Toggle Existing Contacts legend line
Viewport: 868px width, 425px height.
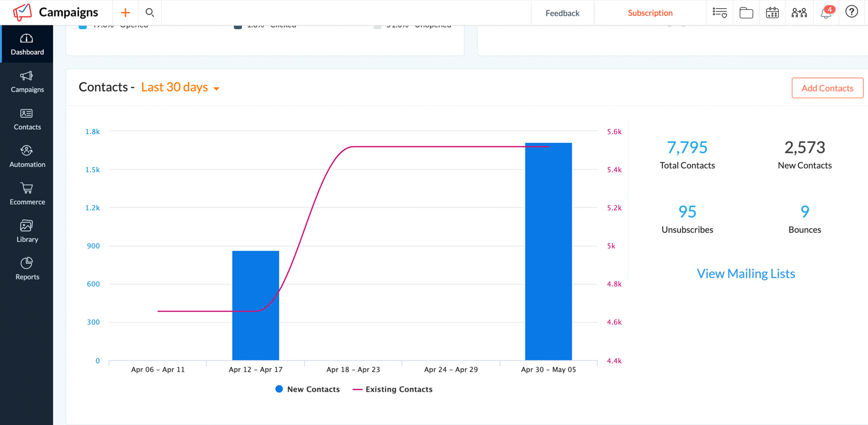point(392,389)
